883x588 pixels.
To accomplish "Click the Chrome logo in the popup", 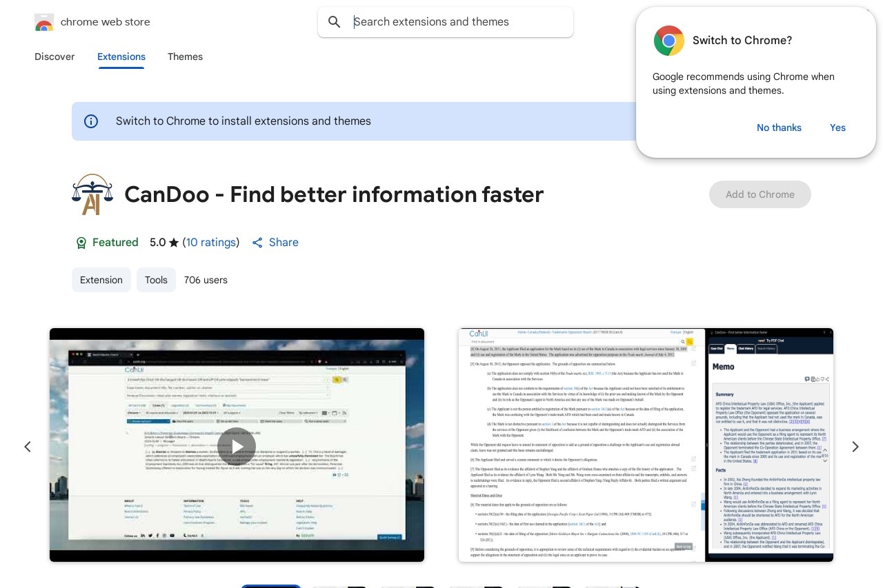I will pyautogui.click(x=669, y=41).
